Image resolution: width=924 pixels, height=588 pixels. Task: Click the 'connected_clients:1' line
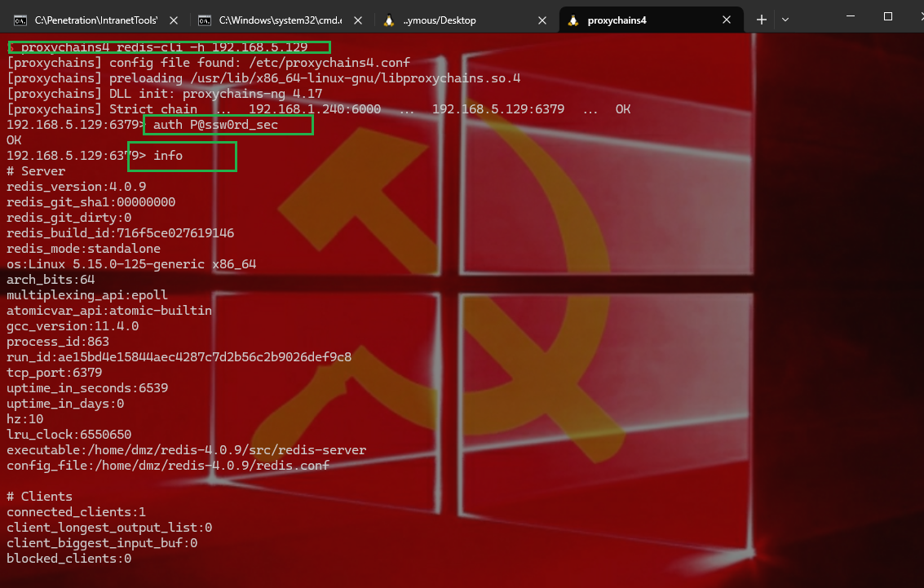coord(76,512)
